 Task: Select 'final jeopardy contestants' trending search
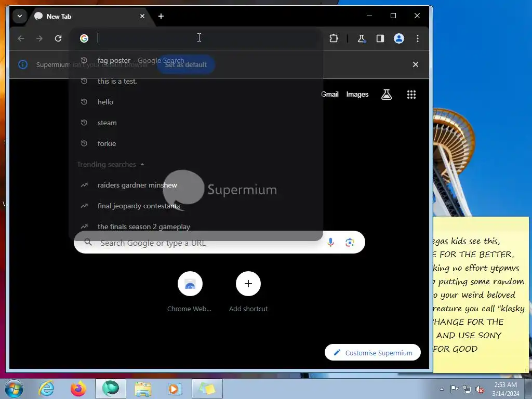tap(196, 206)
